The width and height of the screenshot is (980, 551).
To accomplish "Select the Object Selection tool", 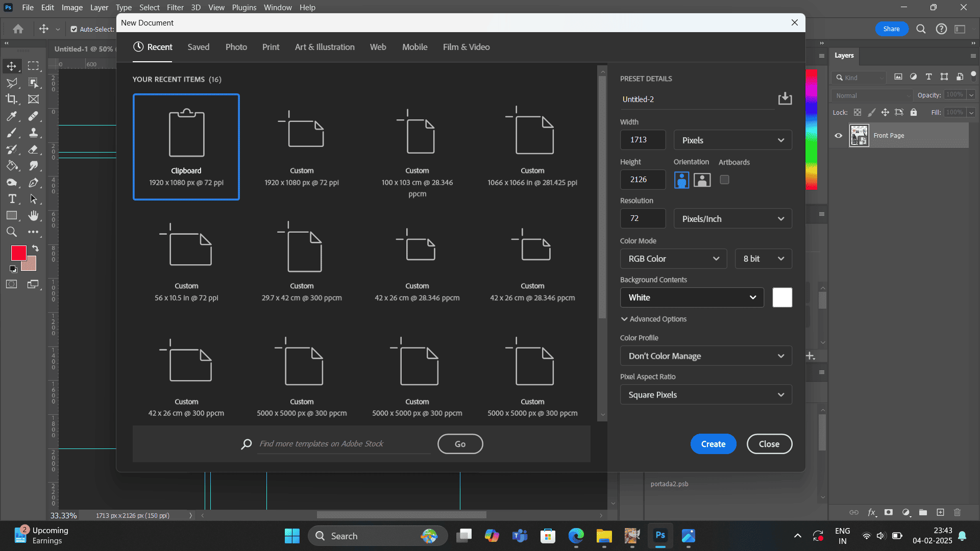I will coord(33,83).
